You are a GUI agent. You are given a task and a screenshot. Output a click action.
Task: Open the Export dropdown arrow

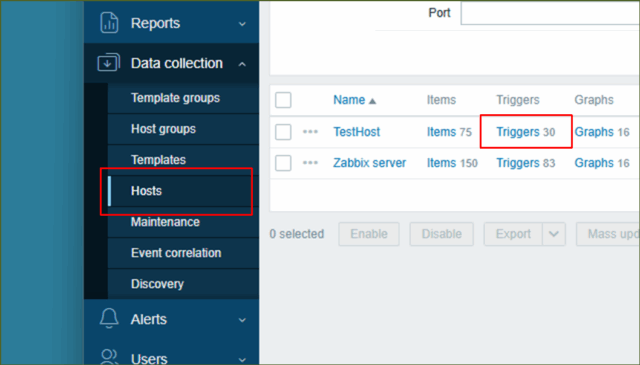pyautogui.click(x=554, y=234)
